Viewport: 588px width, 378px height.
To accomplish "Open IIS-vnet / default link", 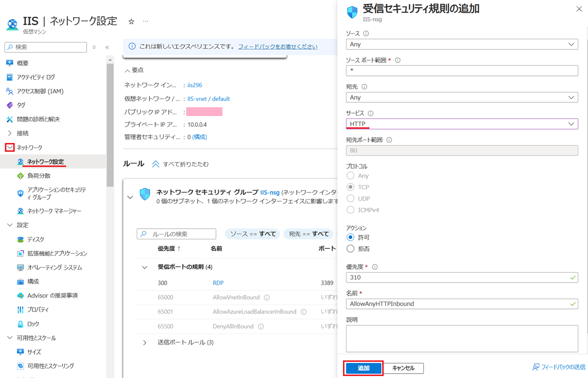I will click(x=209, y=98).
